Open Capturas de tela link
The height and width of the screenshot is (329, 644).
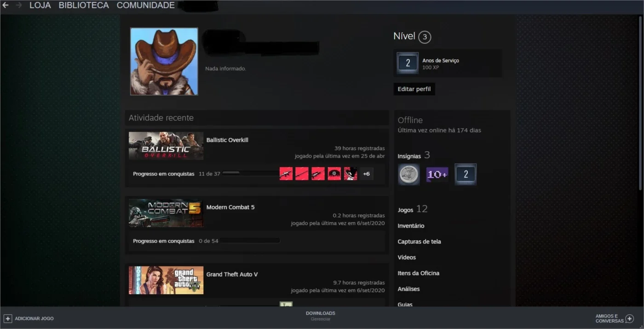pos(419,242)
